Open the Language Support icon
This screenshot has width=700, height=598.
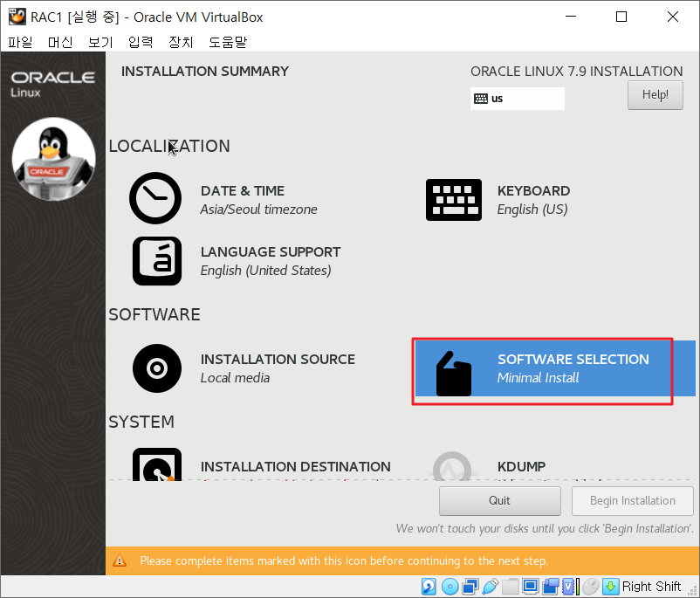click(x=157, y=261)
